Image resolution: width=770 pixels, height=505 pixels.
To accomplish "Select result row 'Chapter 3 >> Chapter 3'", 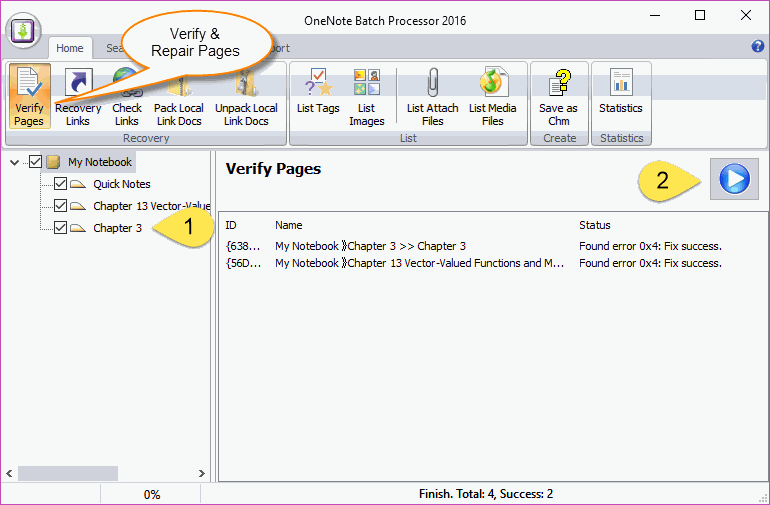I will pos(493,246).
